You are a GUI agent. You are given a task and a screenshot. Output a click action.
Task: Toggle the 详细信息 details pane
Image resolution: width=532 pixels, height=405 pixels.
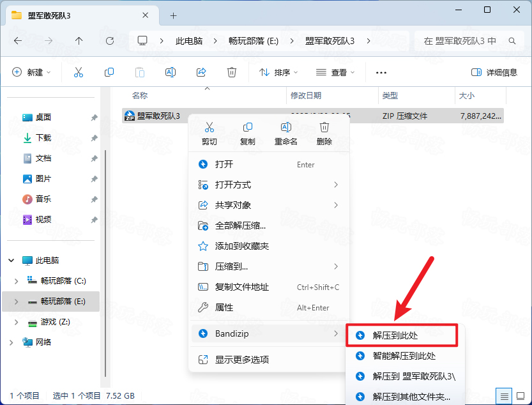coord(494,72)
